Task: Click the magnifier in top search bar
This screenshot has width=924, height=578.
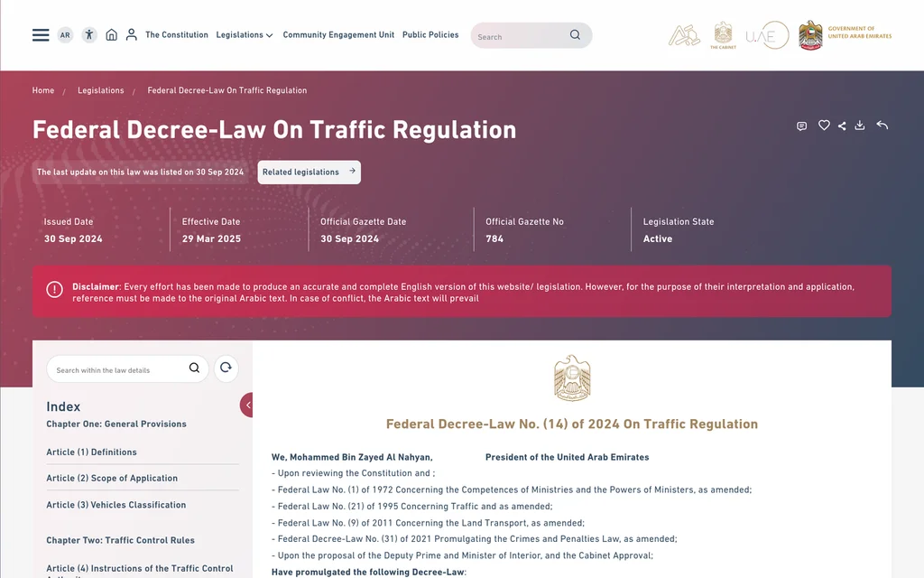Action: (x=575, y=35)
